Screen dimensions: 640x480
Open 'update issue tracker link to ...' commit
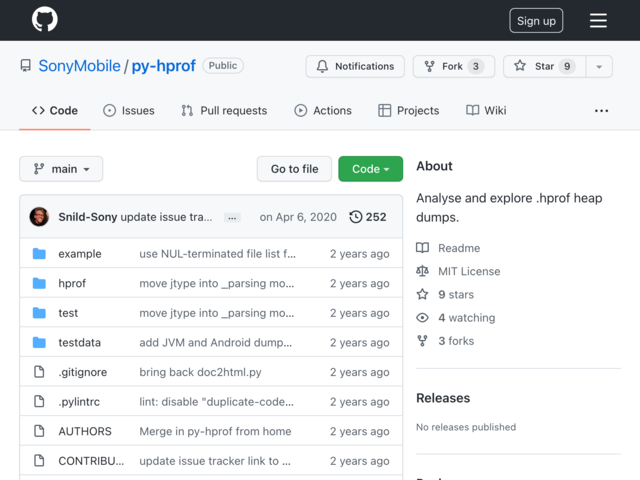tap(215, 461)
